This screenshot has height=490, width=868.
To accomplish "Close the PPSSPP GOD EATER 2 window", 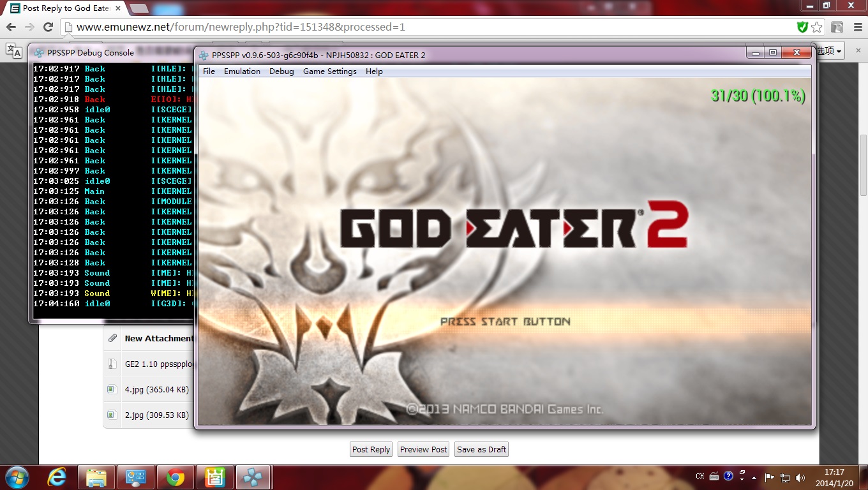I will click(795, 53).
